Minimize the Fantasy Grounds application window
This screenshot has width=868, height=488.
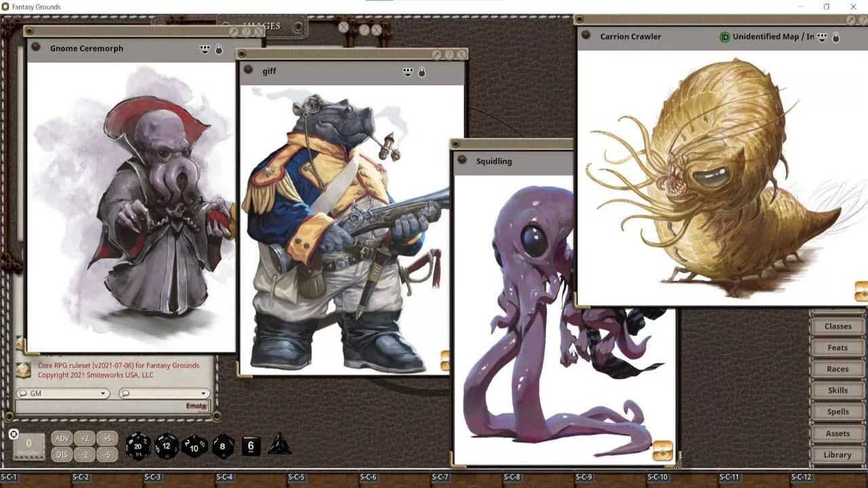point(802,7)
